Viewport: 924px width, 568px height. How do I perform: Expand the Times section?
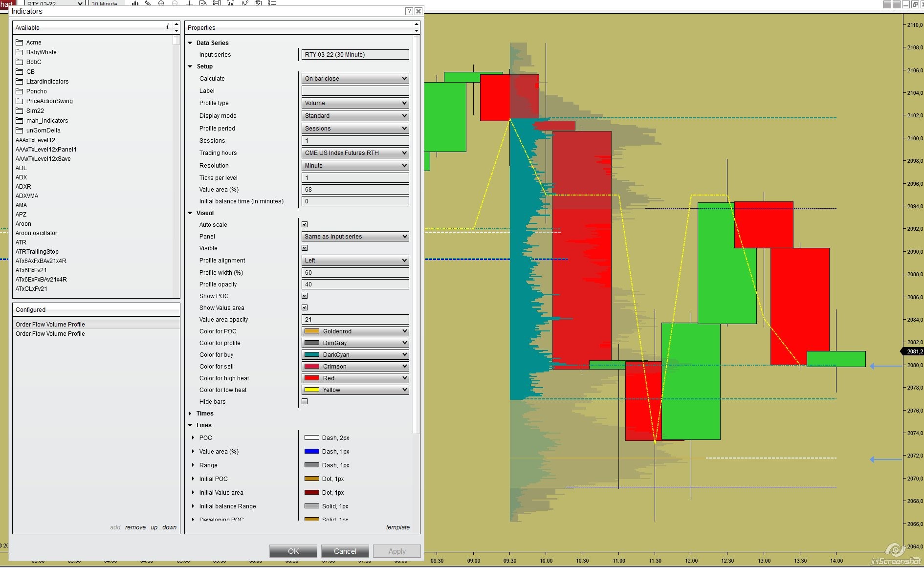(x=190, y=413)
